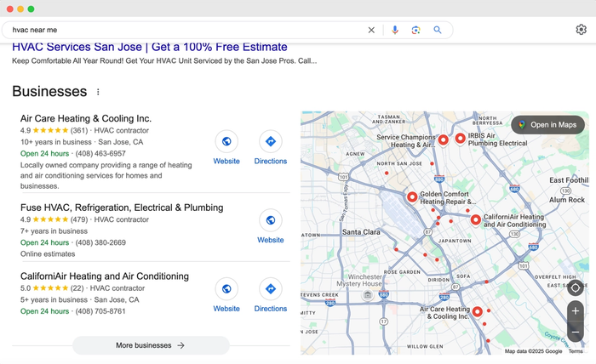Screen dimensions: 596x364
Task: Get directions to Air Care Heating & Cooling
Action: pos(271,141)
